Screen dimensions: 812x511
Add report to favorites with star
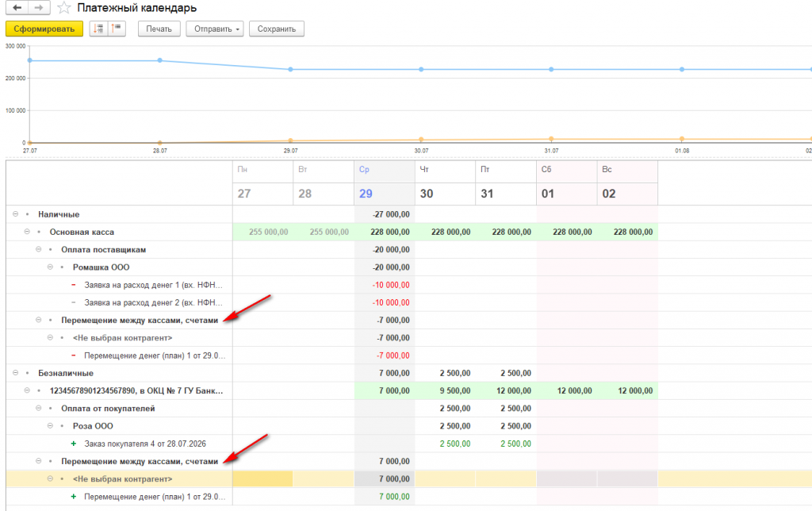[63, 8]
